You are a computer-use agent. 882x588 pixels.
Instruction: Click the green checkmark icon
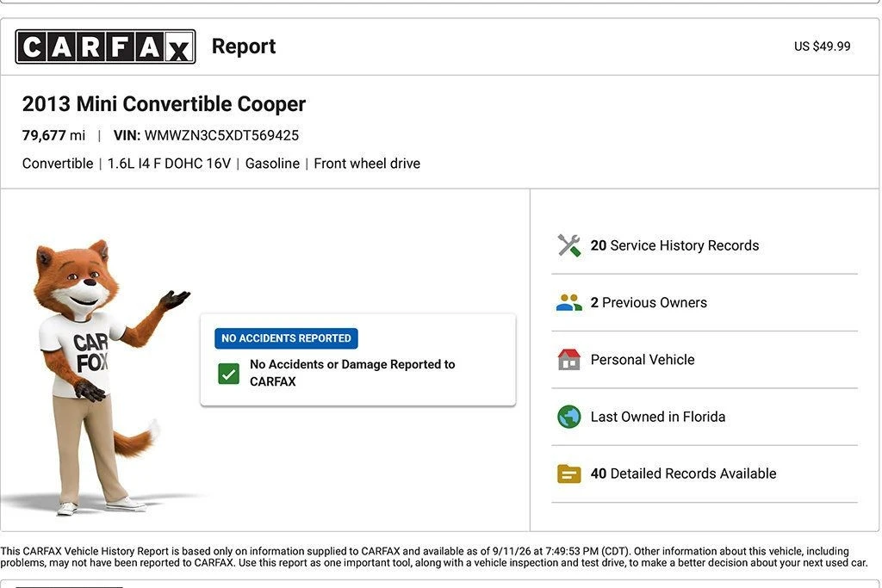point(228,374)
